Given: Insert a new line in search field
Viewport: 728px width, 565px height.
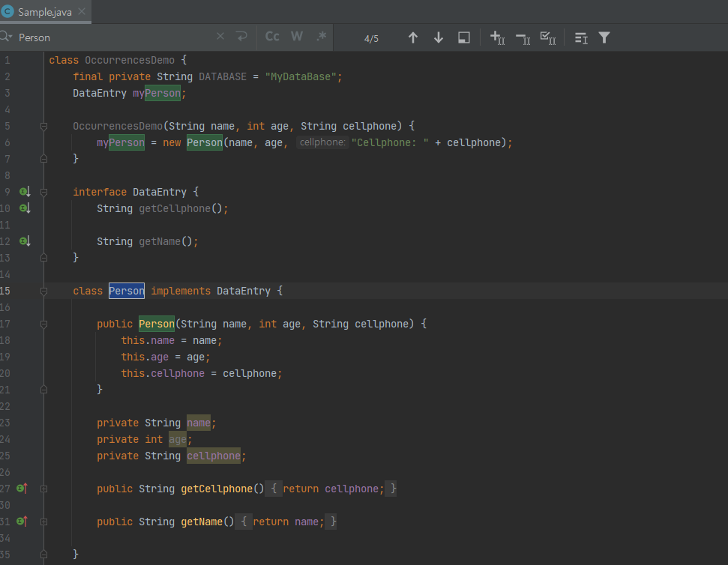Looking at the screenshot, I should [242, 36].
